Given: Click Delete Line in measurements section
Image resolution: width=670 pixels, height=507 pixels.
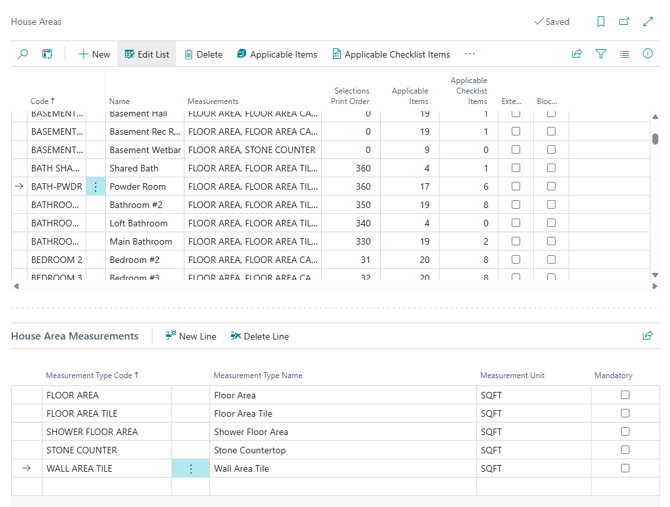Looking at the screenshot, I should click(260, 336).
